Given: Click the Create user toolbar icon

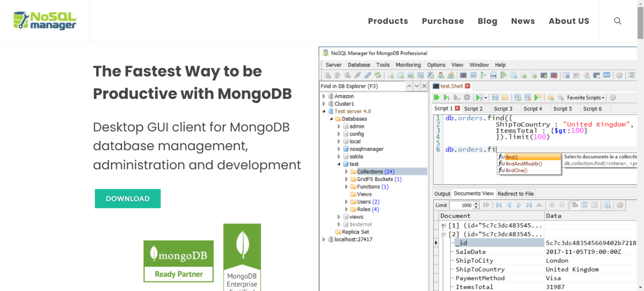Looking at the screenshot, I should 441,75.
